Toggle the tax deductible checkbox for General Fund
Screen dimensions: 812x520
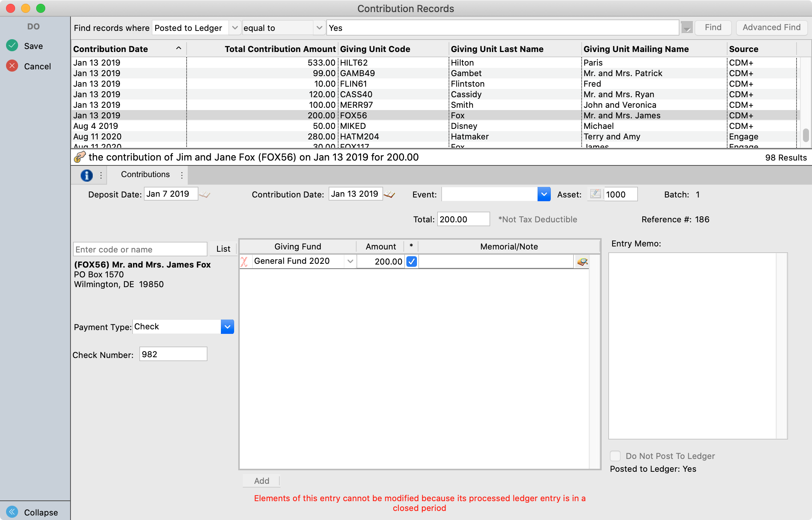click(412, 262)
